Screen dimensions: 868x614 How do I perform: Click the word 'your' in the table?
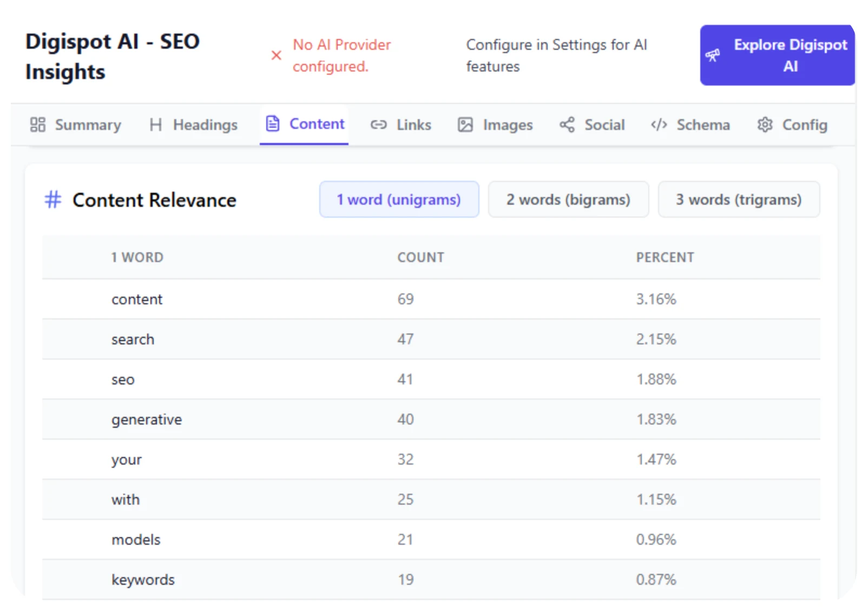pyautogui.click(x=127, y=460)
